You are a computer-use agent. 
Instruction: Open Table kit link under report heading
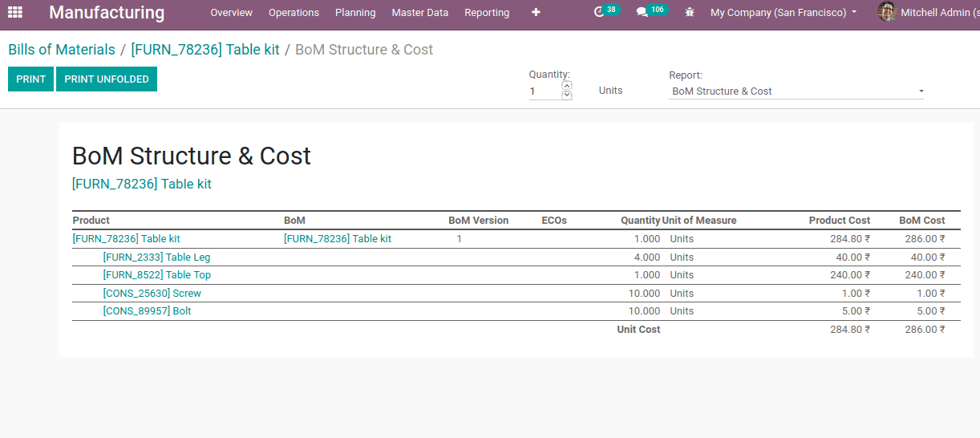(x=142, y=184)
